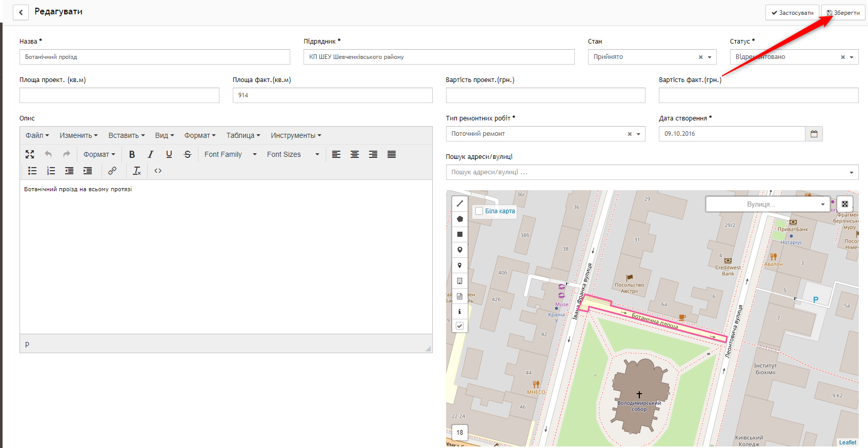868x448 pixels.
Task: Click the fullscreen icon in the editor toolbar
Action: coord(30,154)
